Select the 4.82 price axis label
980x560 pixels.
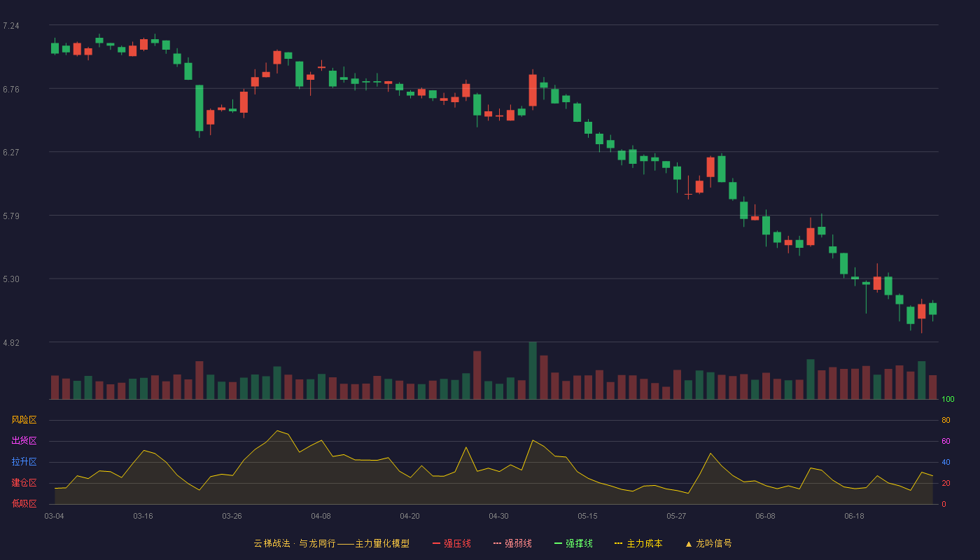(x=11, y=342)
